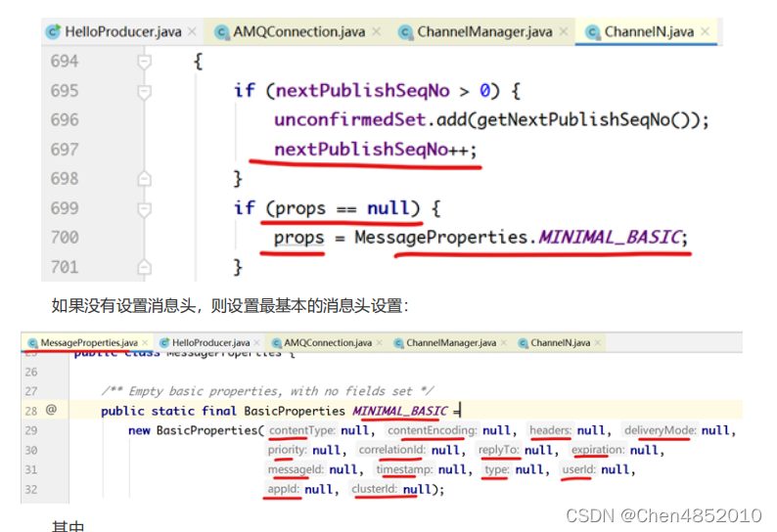Click contentType parameter hint
This screenshot has width=777, height=532.
pyautogui.click(x=302, y=430)
